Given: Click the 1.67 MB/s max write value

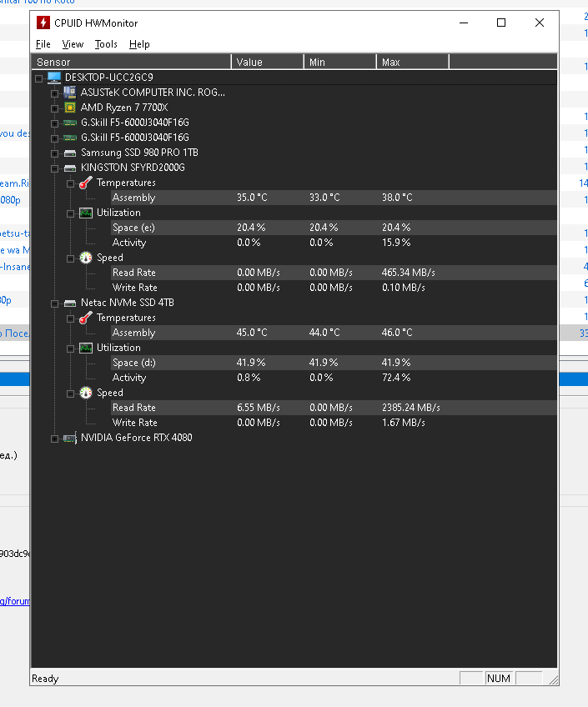Looking at the screenshot, I should 404,423.
